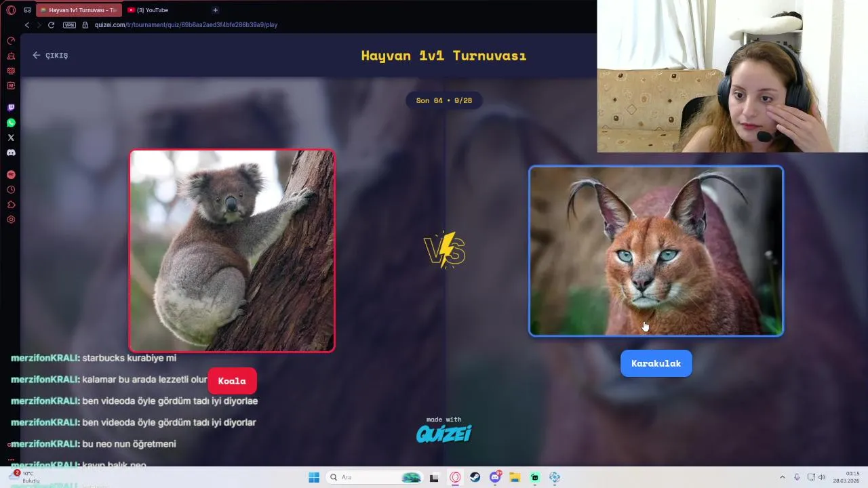Expand hidden system tray icons chevron

pos(782,477)
